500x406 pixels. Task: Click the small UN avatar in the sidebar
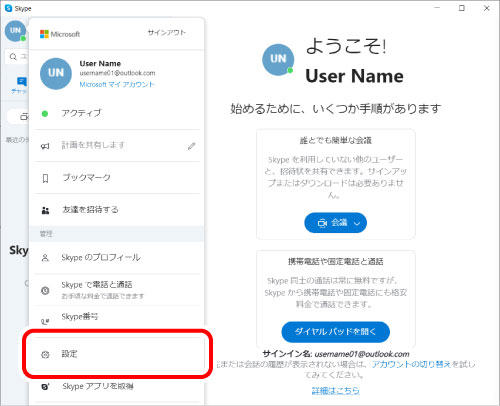click(15, 31)
